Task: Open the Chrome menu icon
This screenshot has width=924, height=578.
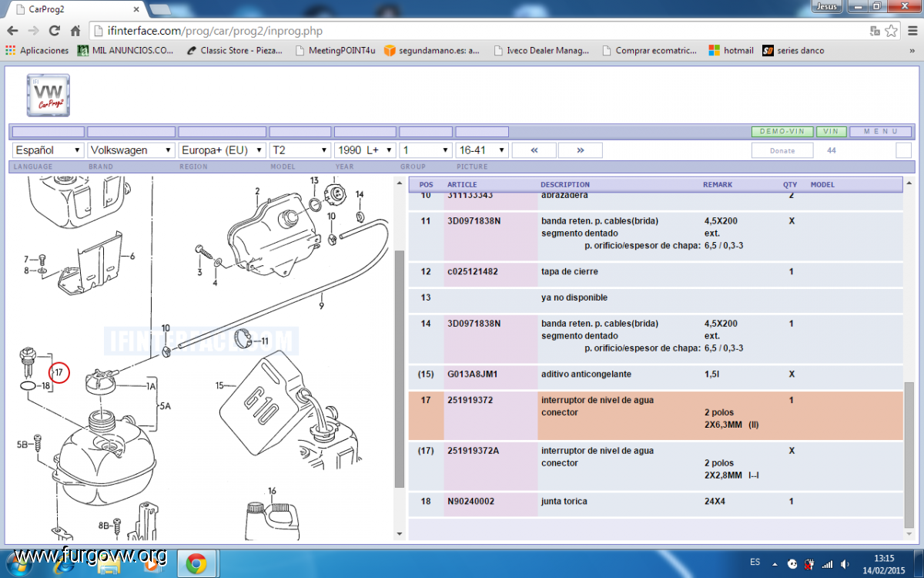Action: click(911, 31)
